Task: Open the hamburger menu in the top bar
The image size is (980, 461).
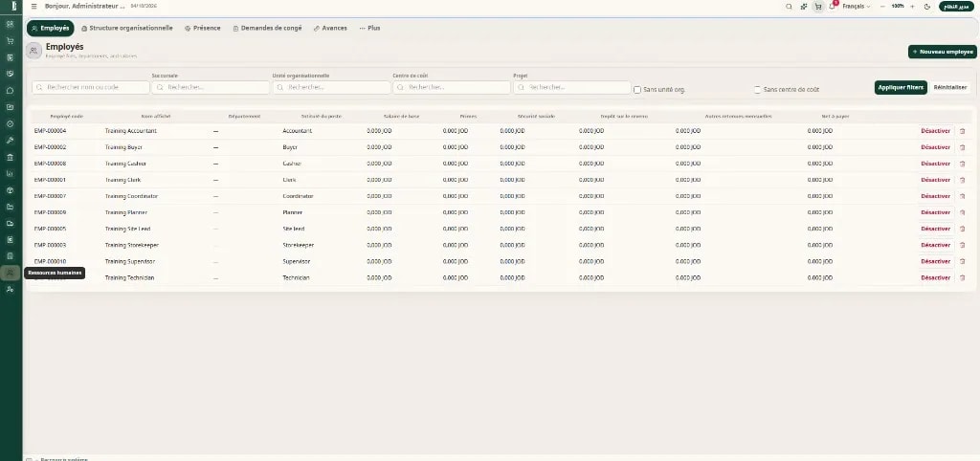Action: click(x=33, y=7)
